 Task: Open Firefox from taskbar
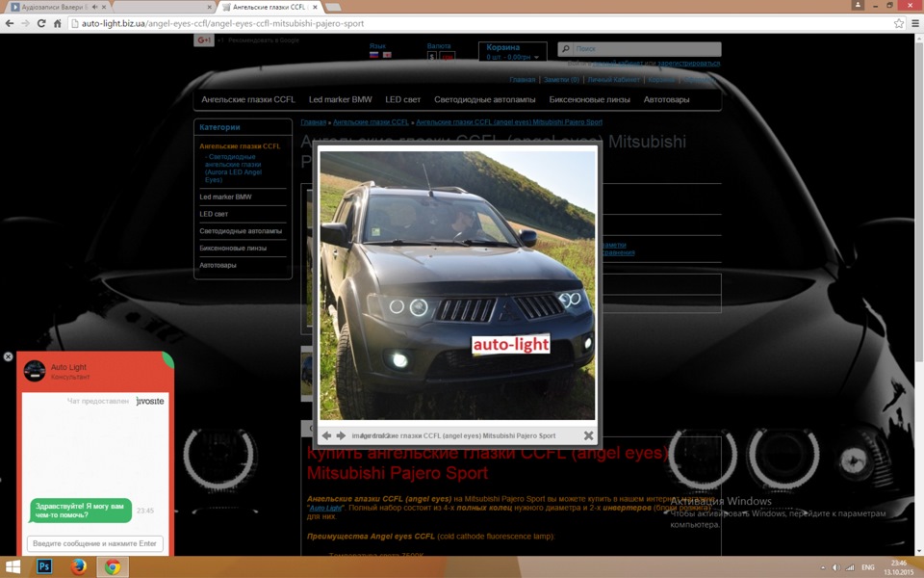(78, 566)
